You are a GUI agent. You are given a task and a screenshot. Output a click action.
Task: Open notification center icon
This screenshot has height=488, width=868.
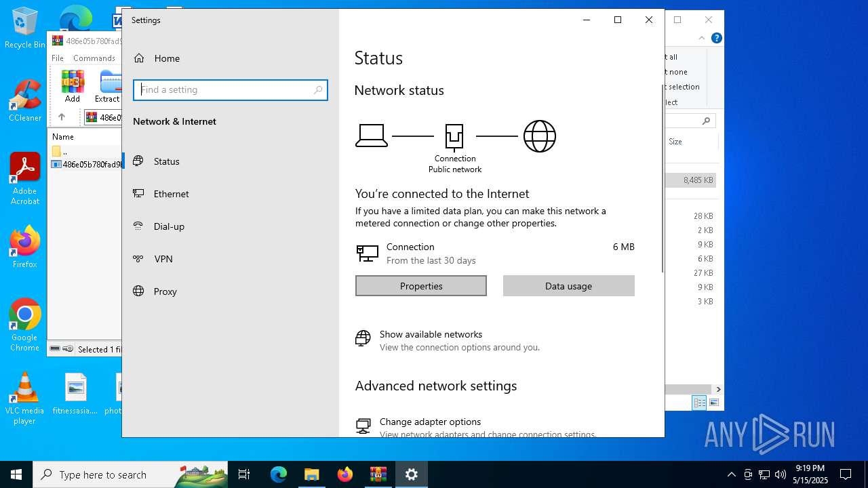click(x=846, y=474)
